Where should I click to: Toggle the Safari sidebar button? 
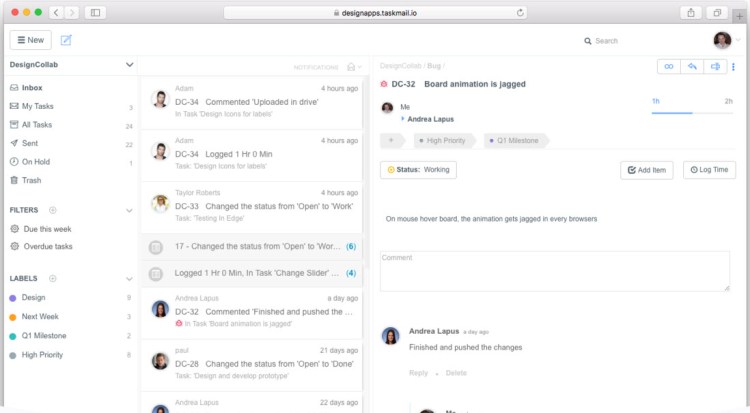click(x=95, y=12)
